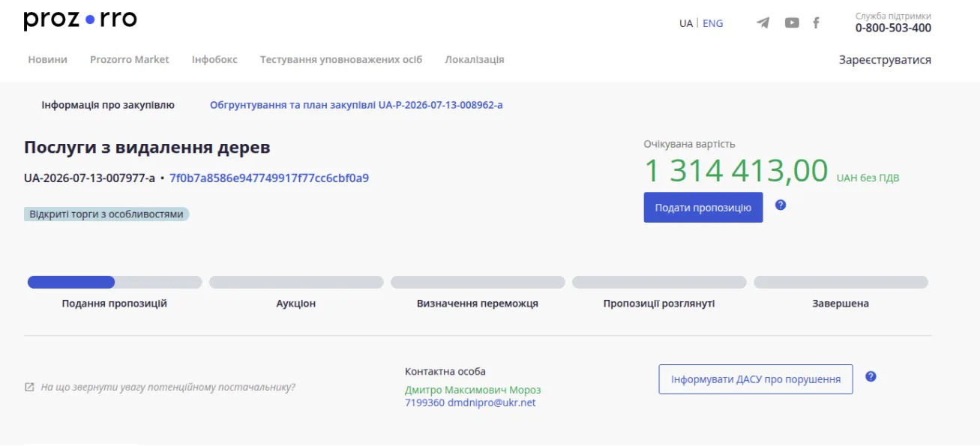The height and width of the screenshot is (446, 980).
Task: Switch language to ENG
Action: point(713,23)
